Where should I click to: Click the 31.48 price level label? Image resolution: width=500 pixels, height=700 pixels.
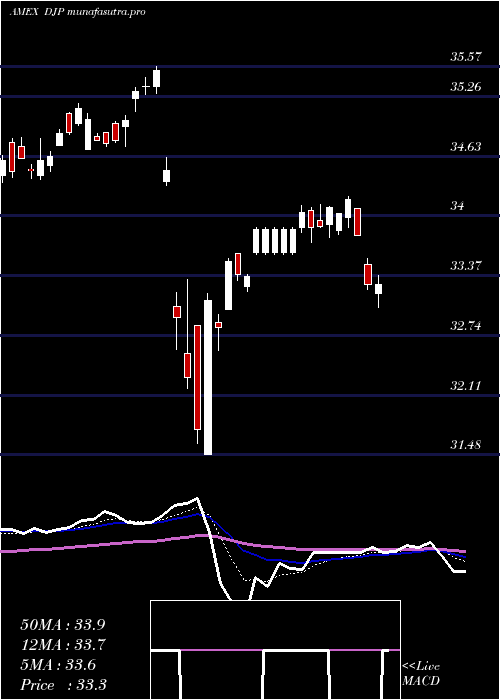coord(466,445)
